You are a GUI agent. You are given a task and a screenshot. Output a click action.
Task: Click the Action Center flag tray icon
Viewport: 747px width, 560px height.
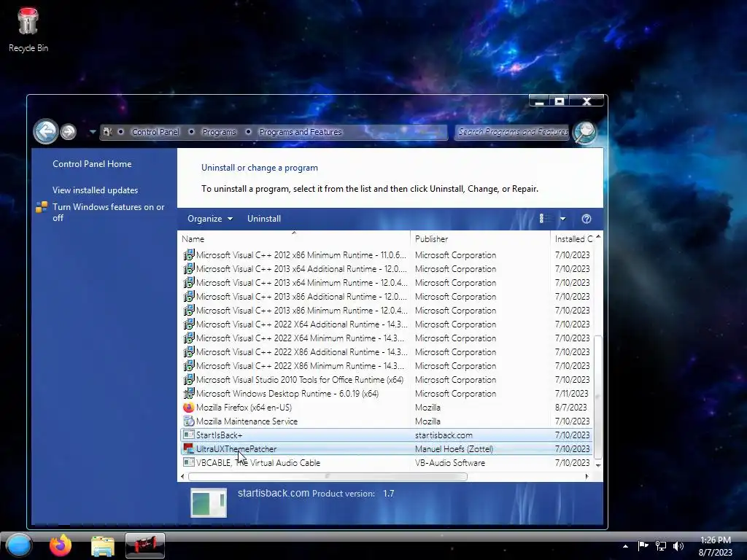643,546
